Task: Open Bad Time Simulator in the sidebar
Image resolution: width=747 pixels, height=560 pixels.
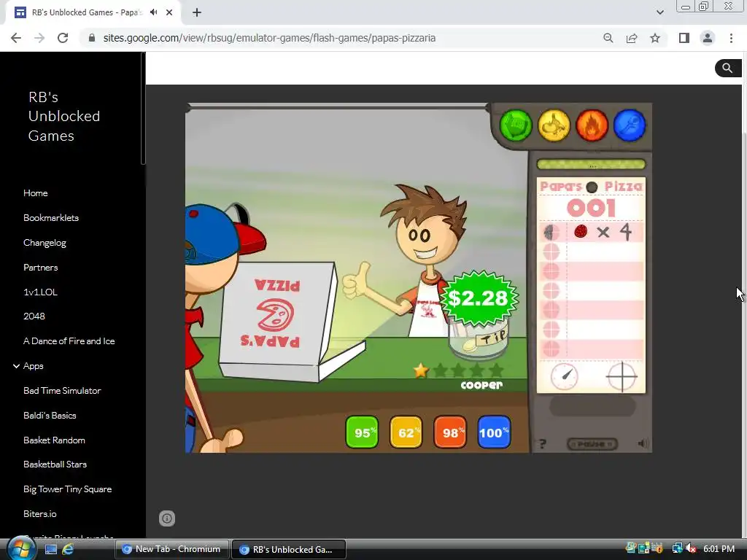Action: click(62, 391)
